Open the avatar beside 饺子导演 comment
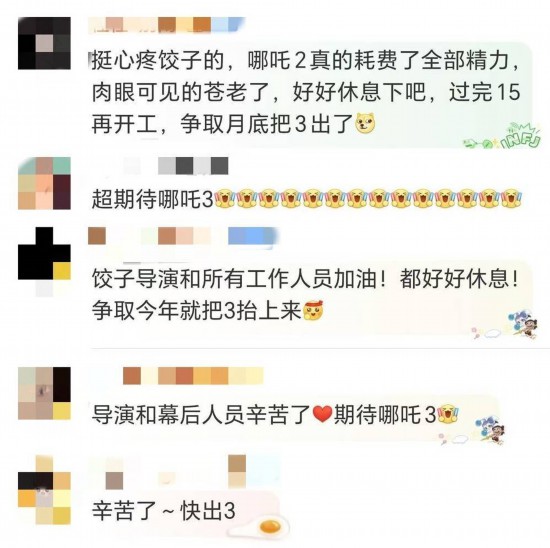 44,253
